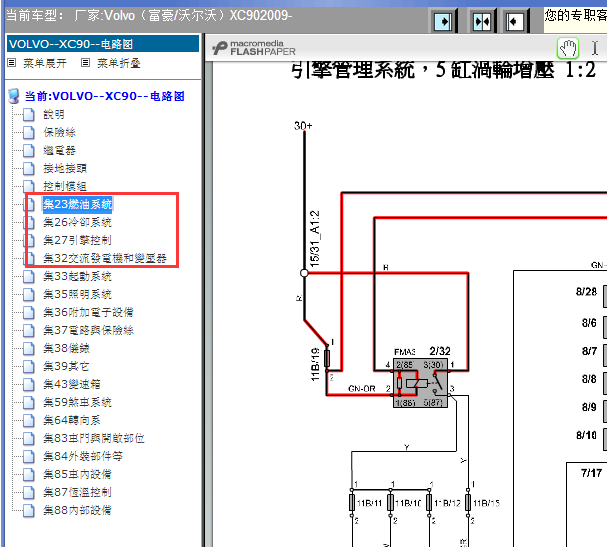Click the page icon next to 集43變速箱
This screenshot has height=547, width=607.
click(28, 384)
